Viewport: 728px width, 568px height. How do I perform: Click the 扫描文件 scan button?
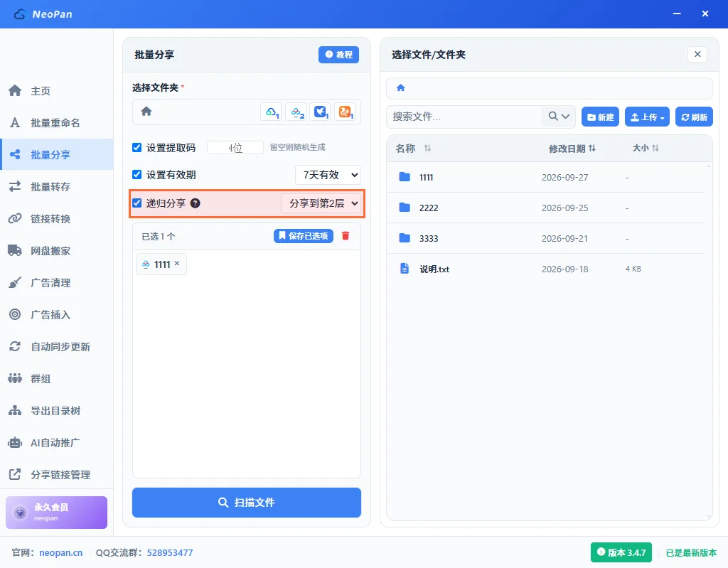pos(247,503)
